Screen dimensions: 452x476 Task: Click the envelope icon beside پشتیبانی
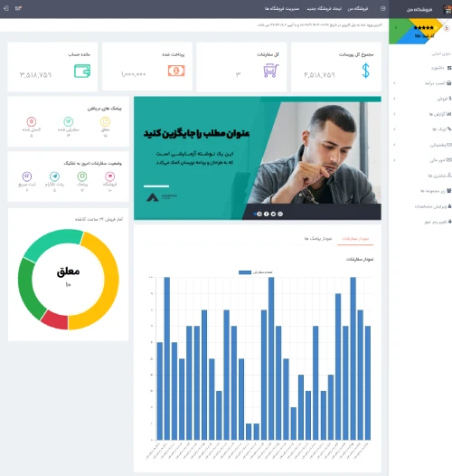[x=449, y=145]
